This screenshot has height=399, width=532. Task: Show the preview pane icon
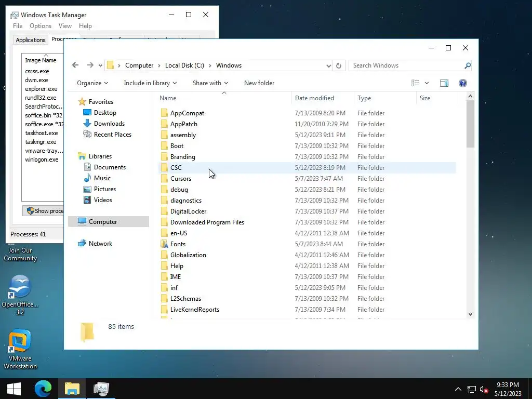coord(444,83)
